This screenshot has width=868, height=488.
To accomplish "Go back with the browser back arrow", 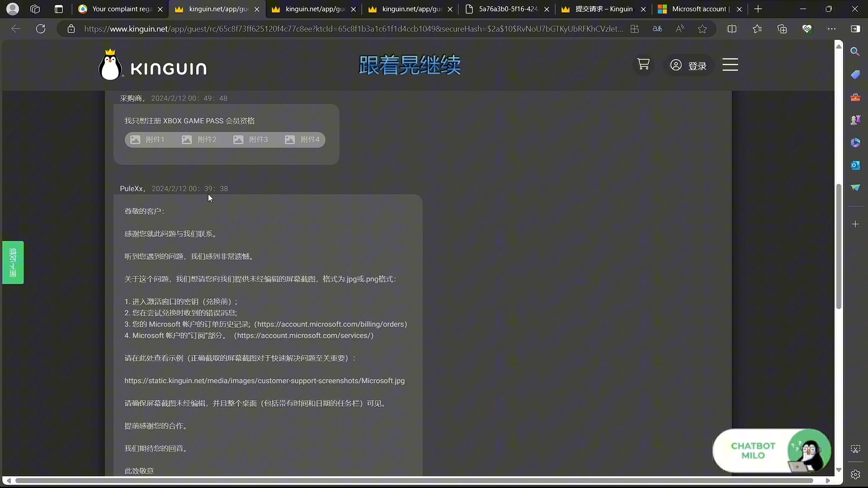I will pos(16,29).
